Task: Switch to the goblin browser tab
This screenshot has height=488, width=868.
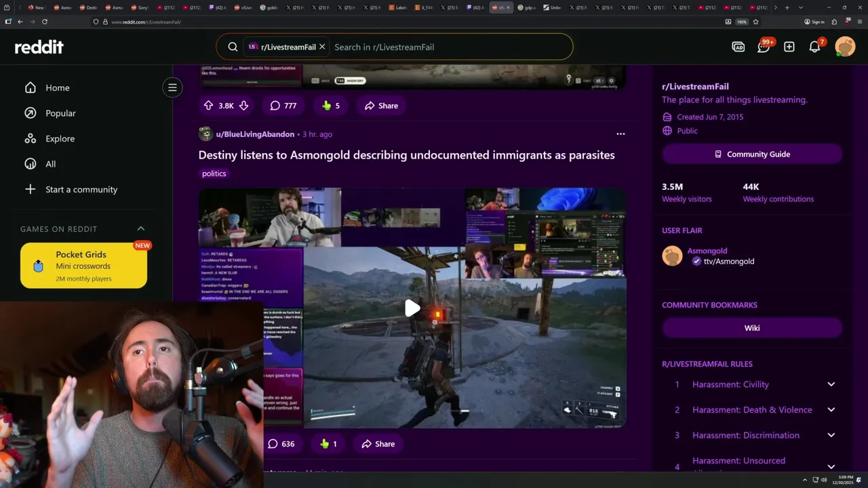Action: [x=269, y=7]
